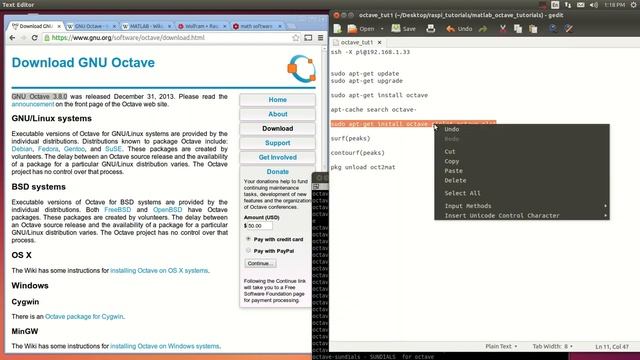The height and width of the screenshot is (360, 640).
Task: Click the donation Amount input field
Action: [260, 226]
